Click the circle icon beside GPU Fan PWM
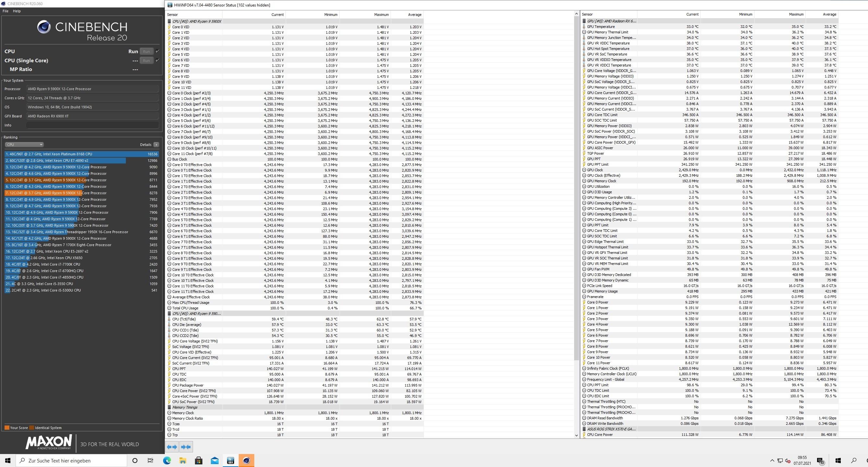The height and width of the screenshot is (467, 868). point(584,269)
